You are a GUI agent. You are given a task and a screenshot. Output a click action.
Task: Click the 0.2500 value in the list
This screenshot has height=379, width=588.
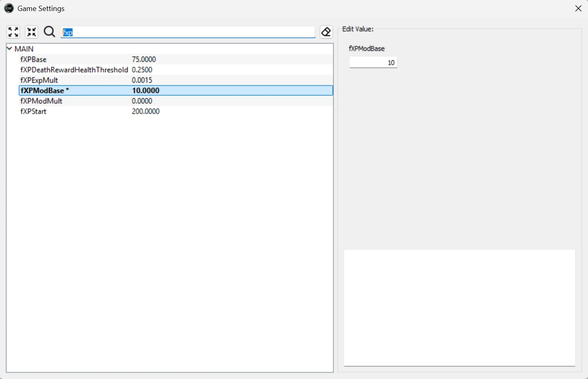click(x=142, y=70)
